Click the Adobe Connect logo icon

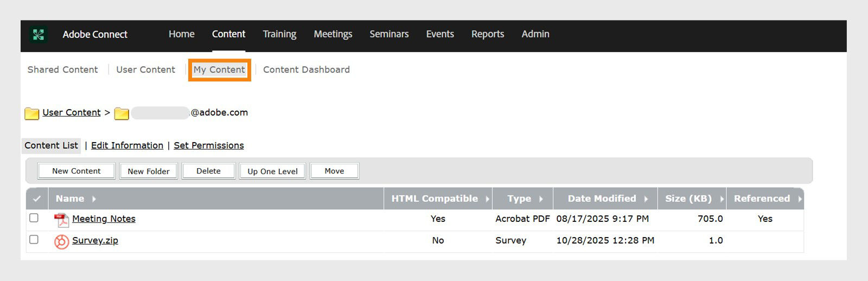tap(38, 35)
